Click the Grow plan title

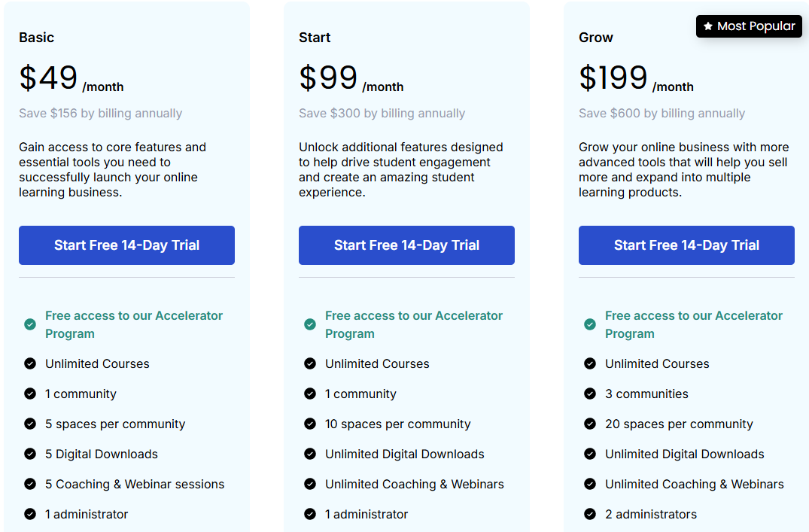tap(596, 38)
